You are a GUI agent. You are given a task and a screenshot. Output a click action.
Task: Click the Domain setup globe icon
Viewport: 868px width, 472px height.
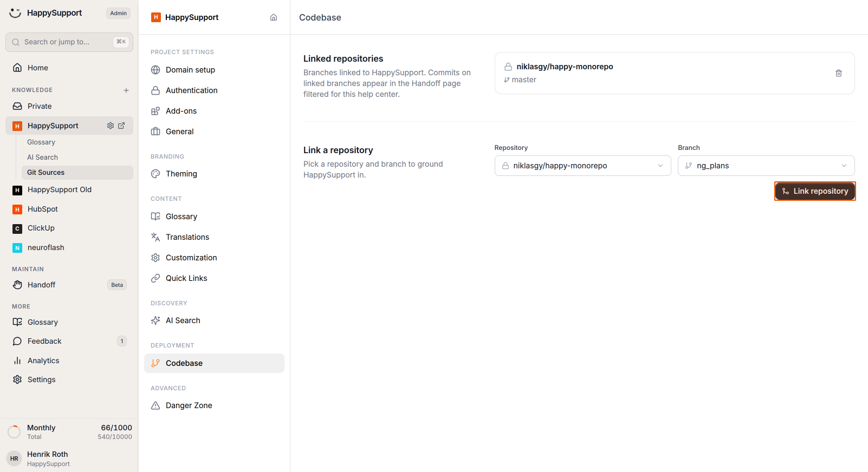(156, 70)
